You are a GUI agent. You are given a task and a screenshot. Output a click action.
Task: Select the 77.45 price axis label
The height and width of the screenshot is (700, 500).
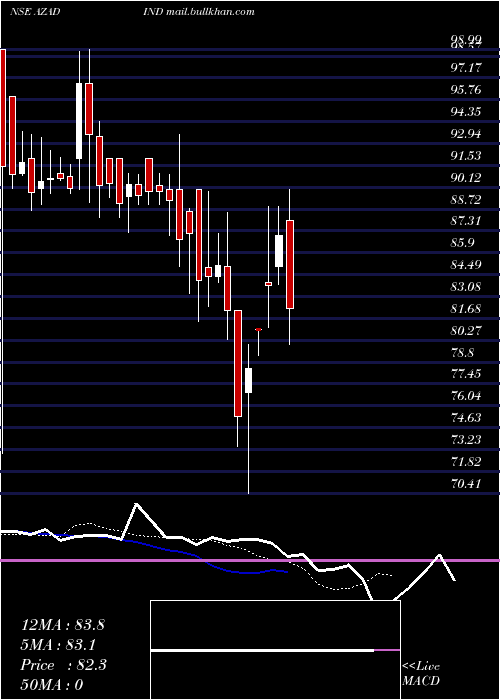pyautogui.click(x=466, y=374)
